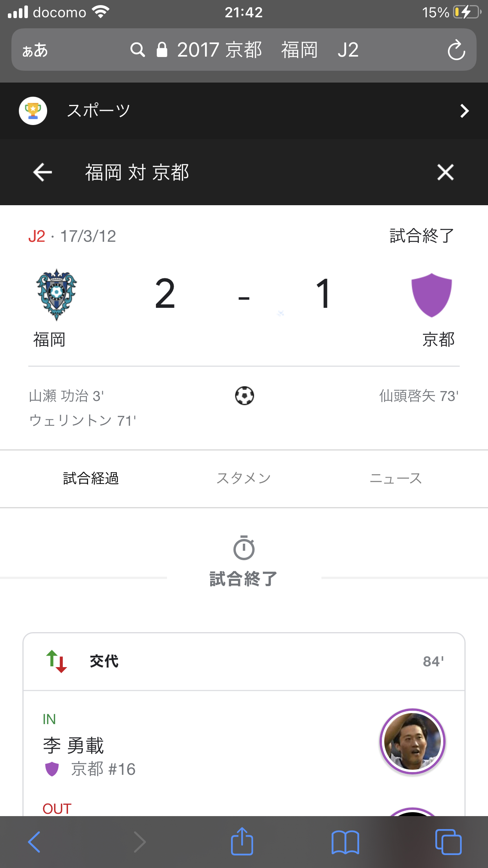The width and height of the screenshot is (488, 868).
Task: Tap the sports trophy icon
Action: pyautogui.click(x=33, y=111)
